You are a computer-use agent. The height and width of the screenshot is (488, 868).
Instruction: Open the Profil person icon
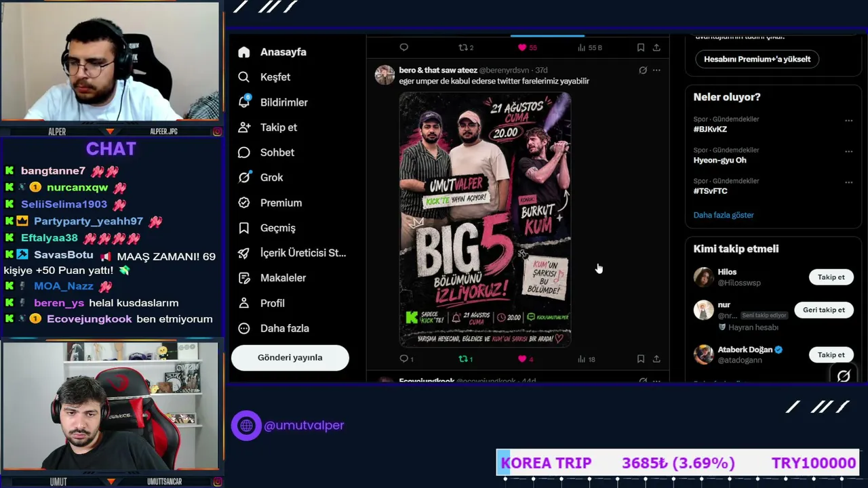coord(244,303)
